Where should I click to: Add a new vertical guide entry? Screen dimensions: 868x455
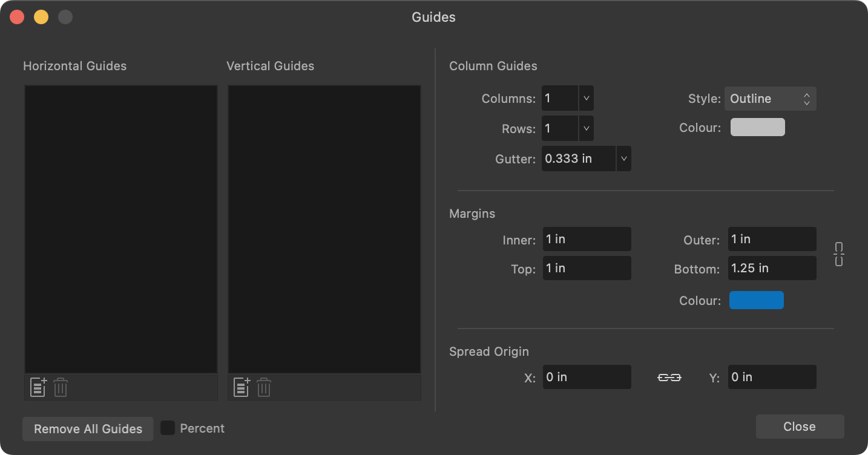(x=241, y=387)
